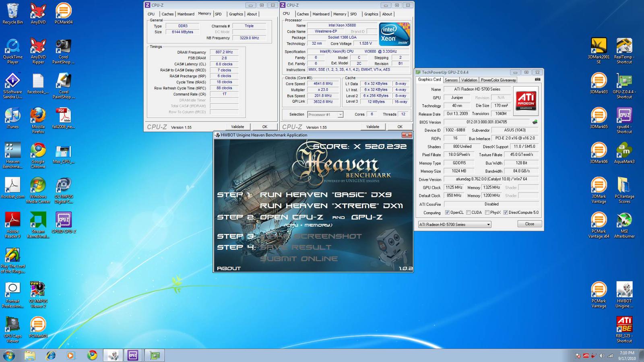Open the ATI Radeon HD 5700 Series dropdown
Image resolution: width=644 pixels, height=362 pixels.
(x=454, y=224)
